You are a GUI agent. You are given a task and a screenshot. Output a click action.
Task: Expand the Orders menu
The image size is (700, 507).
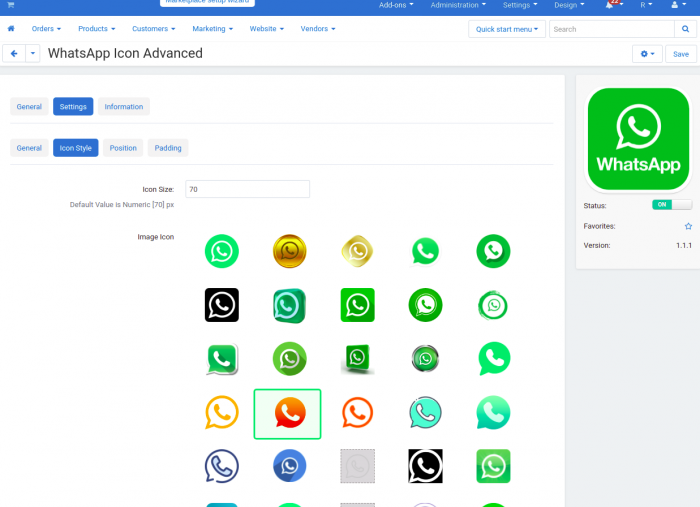pos(46,29)
